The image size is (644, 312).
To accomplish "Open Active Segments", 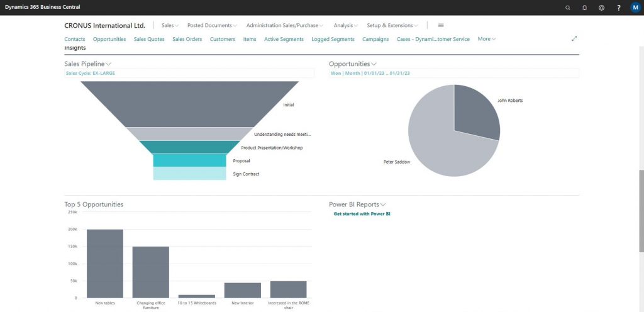I will click(284, 39).
